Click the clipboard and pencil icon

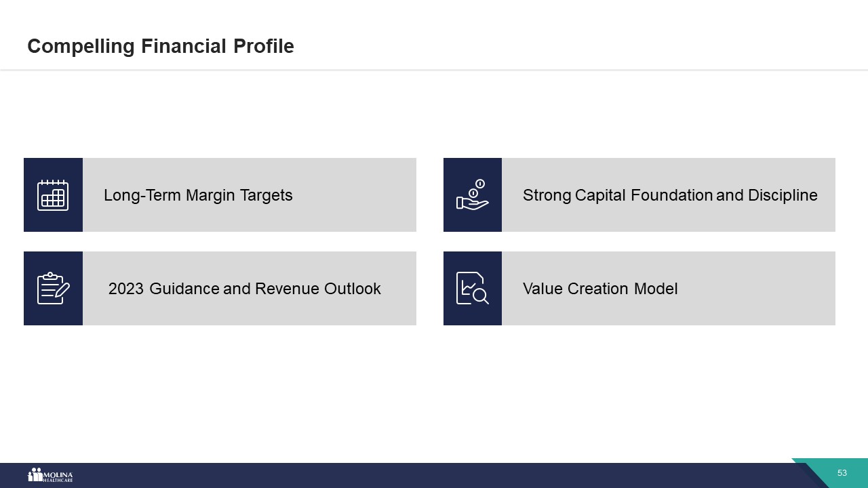(x=53, y=289)
